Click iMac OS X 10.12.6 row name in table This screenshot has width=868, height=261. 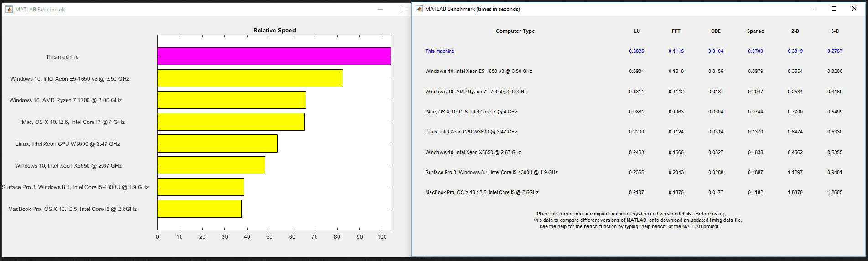coord(471,112)
